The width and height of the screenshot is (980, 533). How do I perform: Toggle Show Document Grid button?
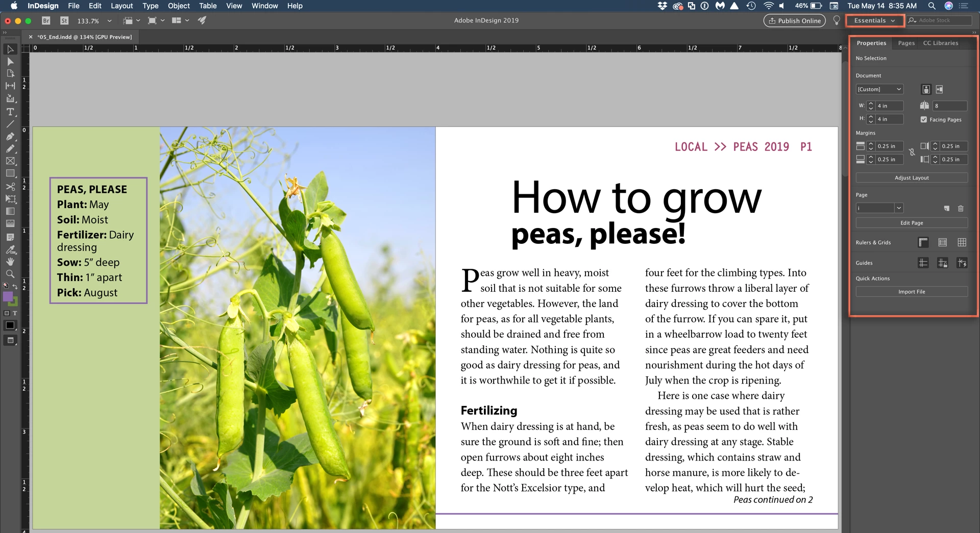962,242
